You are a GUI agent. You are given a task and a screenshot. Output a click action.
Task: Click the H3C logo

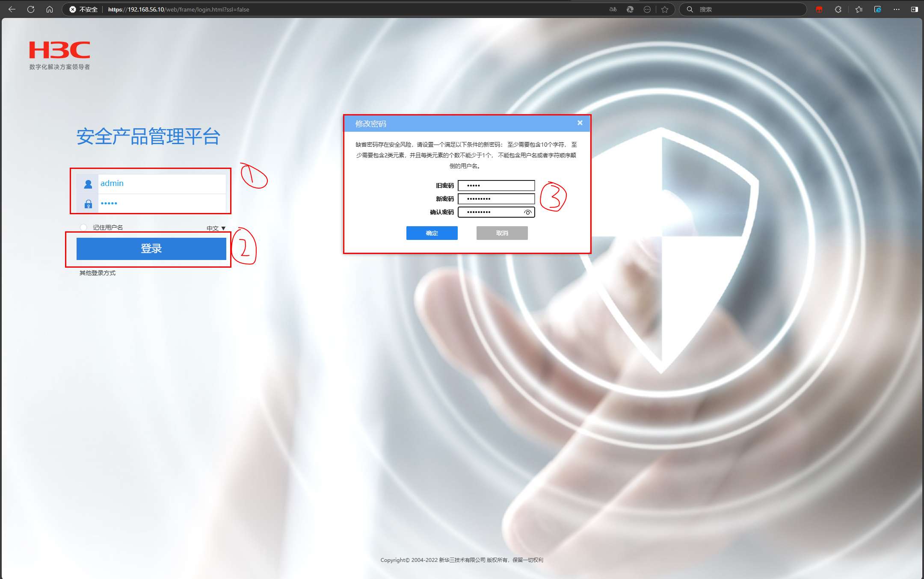tap(59, 50)
